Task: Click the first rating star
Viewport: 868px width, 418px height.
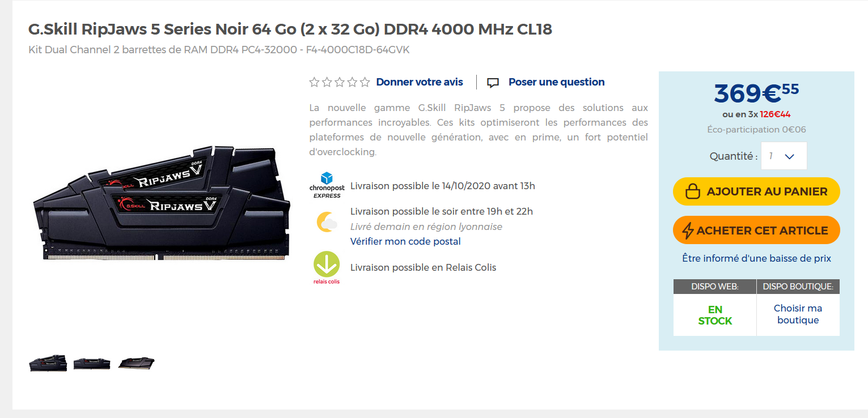Action: point(314,82)
